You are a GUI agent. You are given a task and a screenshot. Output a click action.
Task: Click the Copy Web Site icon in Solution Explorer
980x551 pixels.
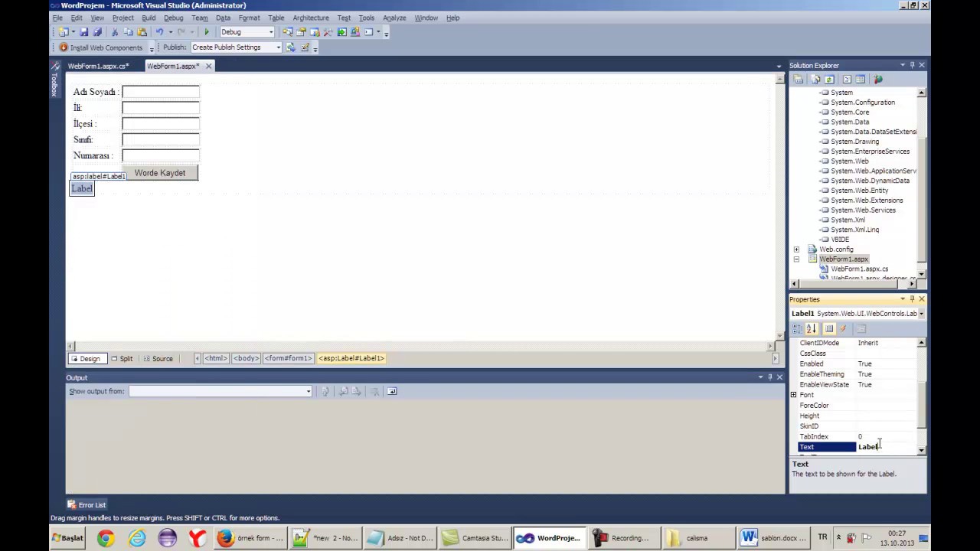click(x=878, y=80)
